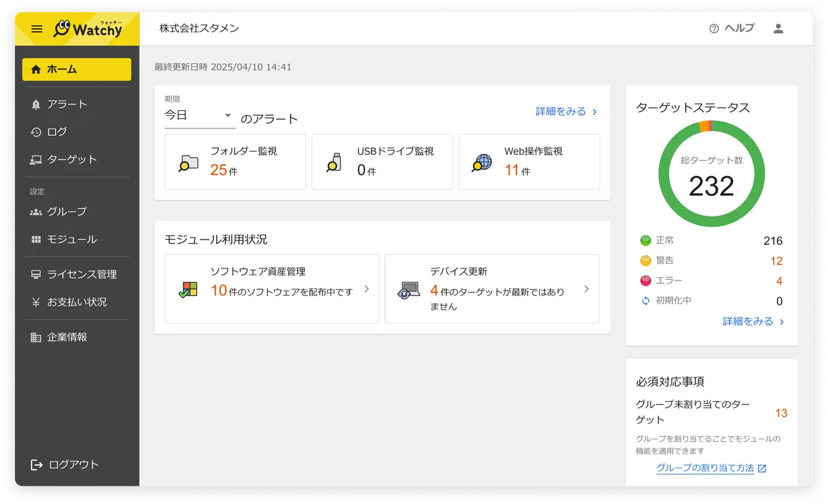Select ホーム in the sidebar

point(77,69)
